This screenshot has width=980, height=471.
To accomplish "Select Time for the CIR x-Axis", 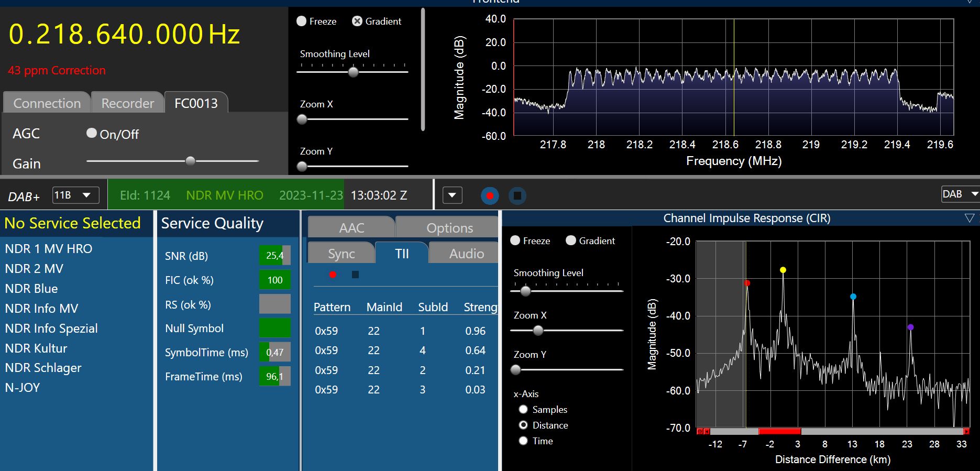I will (x=523, y=441).
